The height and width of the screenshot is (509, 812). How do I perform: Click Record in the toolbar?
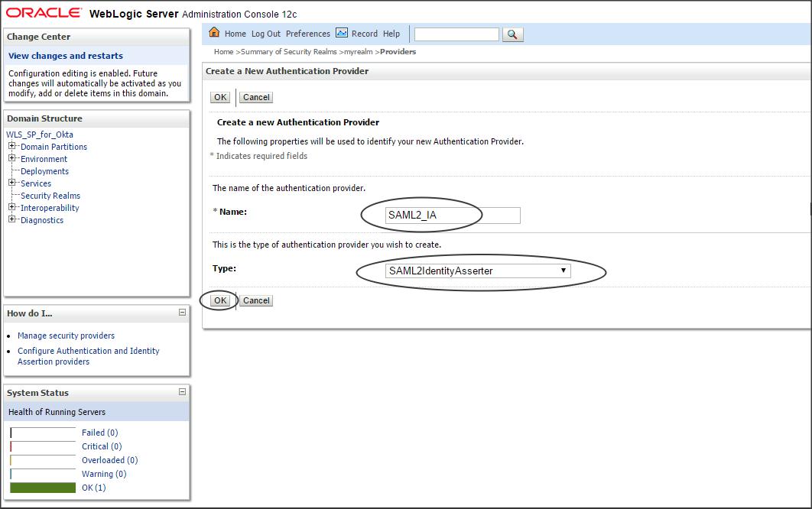coord(365,34)
